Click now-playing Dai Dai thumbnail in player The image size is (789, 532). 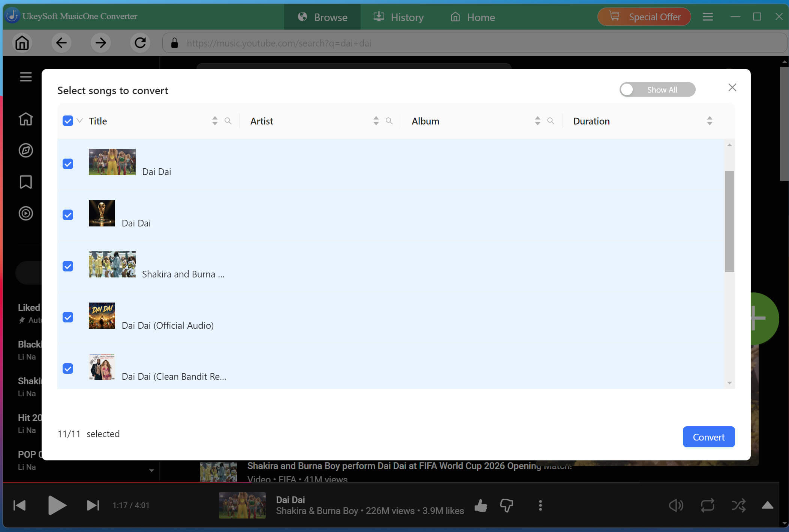coord(242,505)
